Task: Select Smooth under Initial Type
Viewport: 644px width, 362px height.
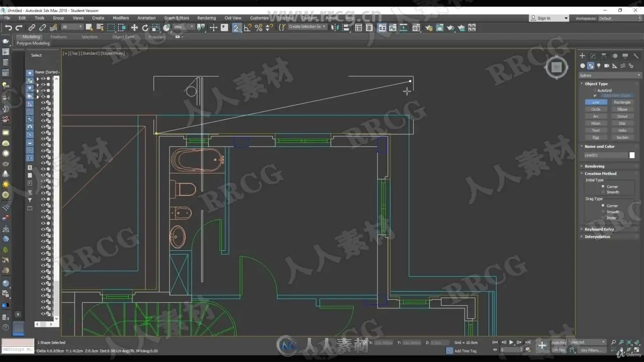Action: coord(603,192)
